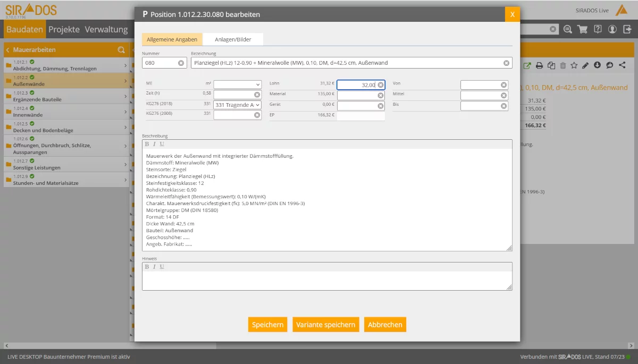Screen dimensions: 638x364
Task: Clear the Lohn value using its X icon
Action: coord(381,85)
